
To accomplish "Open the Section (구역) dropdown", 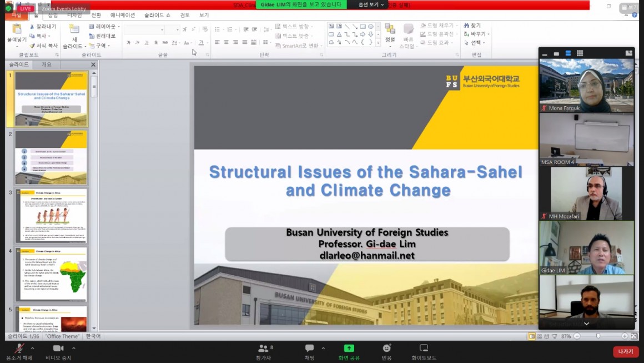I will click(99, 46).
